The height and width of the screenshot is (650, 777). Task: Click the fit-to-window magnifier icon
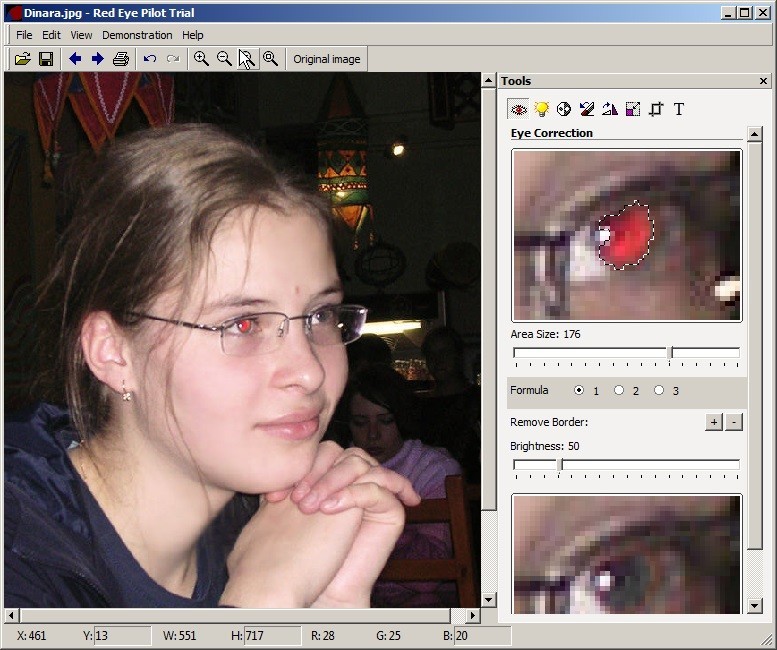(271, 59)
